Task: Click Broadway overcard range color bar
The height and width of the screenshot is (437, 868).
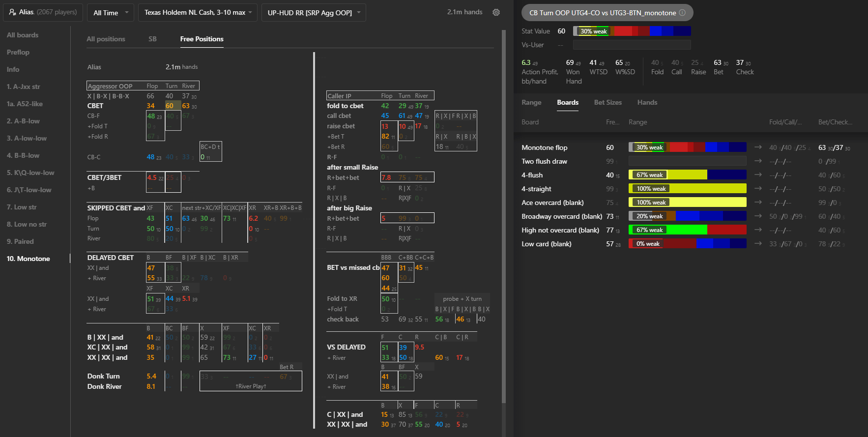Action: (688, 216)
